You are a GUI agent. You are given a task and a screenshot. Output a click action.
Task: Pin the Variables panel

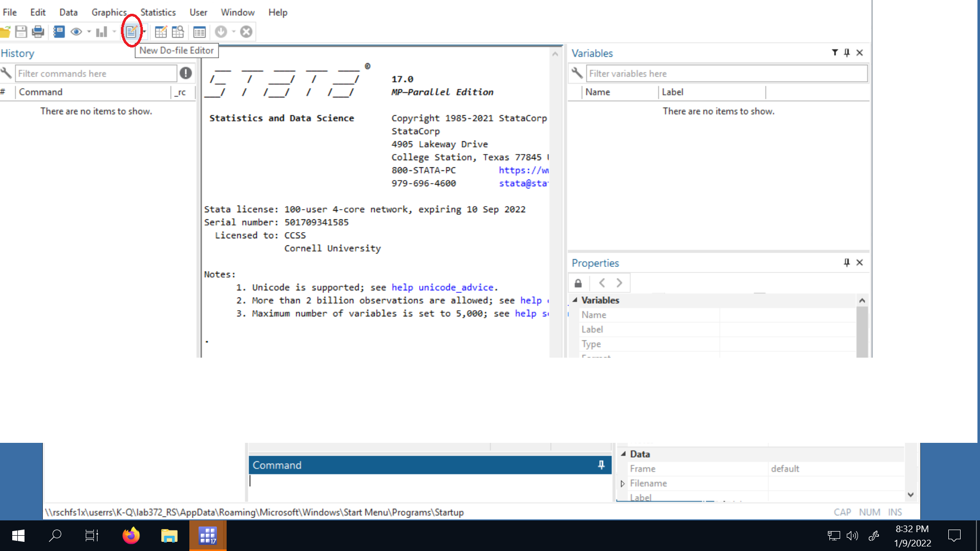pyautogui.click(x=847, y=53)
